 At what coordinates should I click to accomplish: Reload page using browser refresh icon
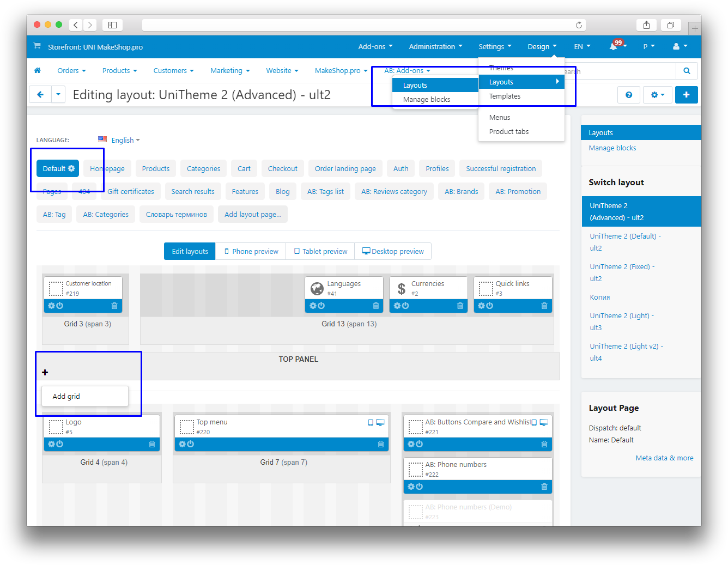click(x=579, y=25)
